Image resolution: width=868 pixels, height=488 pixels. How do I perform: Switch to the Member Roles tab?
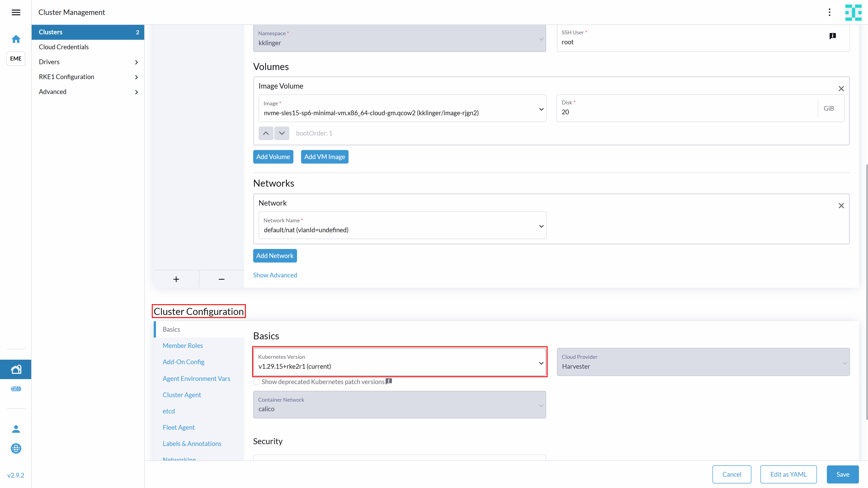(182, 345)
